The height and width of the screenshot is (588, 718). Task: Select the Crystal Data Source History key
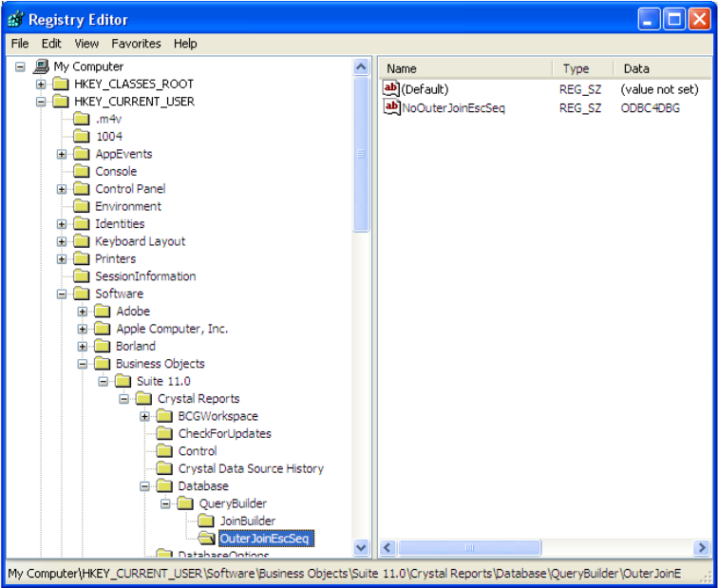251,468
